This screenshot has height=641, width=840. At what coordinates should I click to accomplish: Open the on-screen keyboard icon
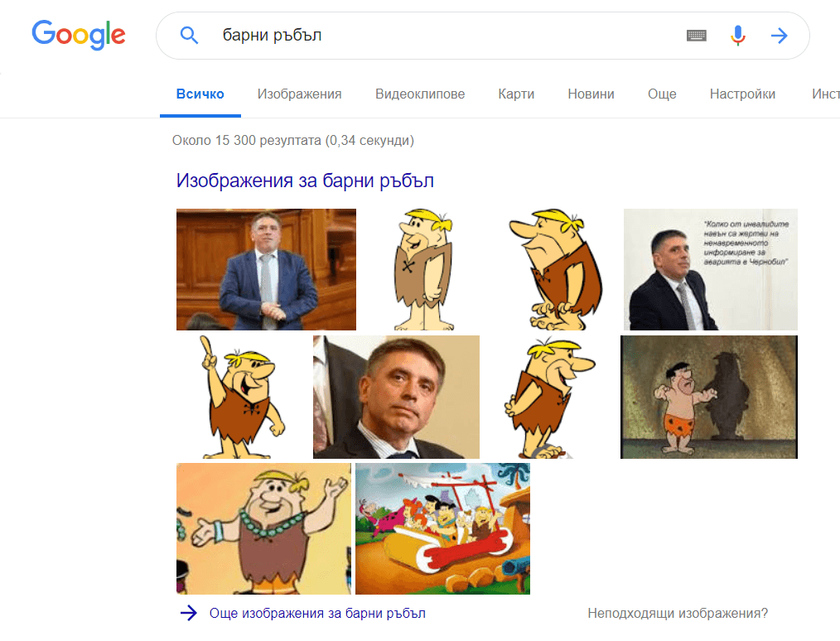click(x=696, y=36)
